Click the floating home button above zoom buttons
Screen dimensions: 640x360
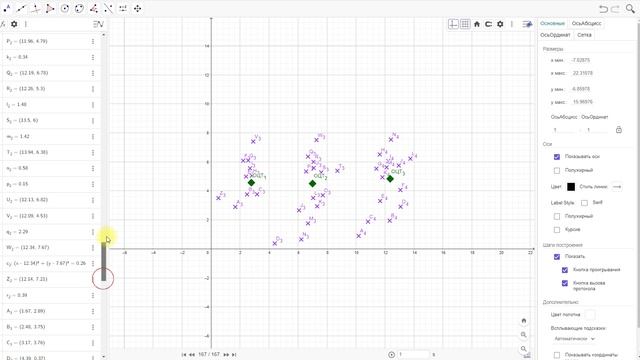tap(524, 321)
